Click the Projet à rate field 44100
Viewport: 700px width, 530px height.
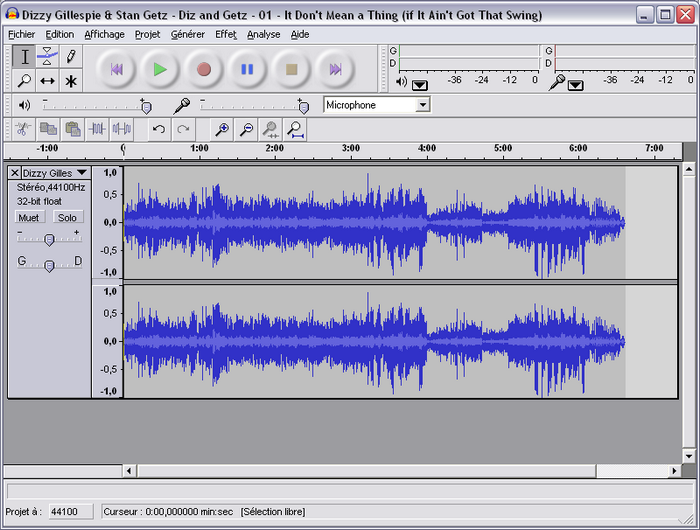71,512
